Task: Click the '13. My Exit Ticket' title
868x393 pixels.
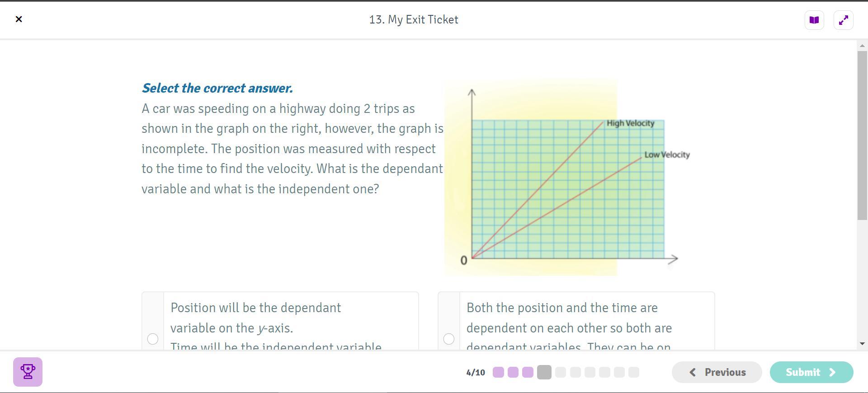Action: pos(414,20)
